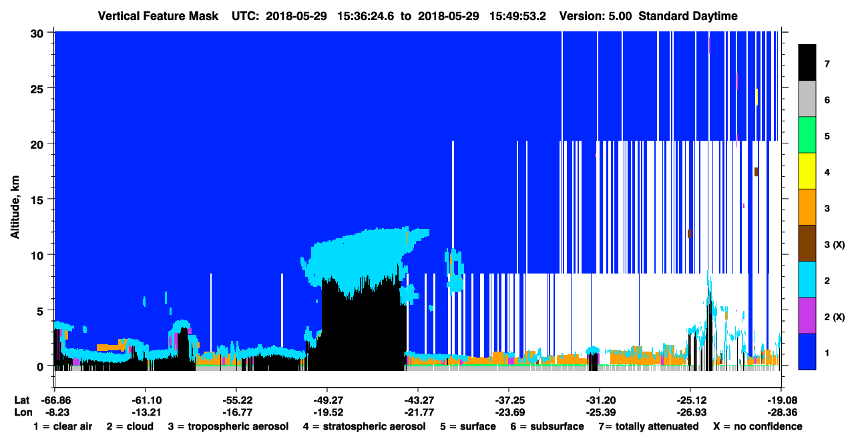The image size is (868, 445).
Task: Click the longitude value -16.77
Action: click(x=236, y=412)
